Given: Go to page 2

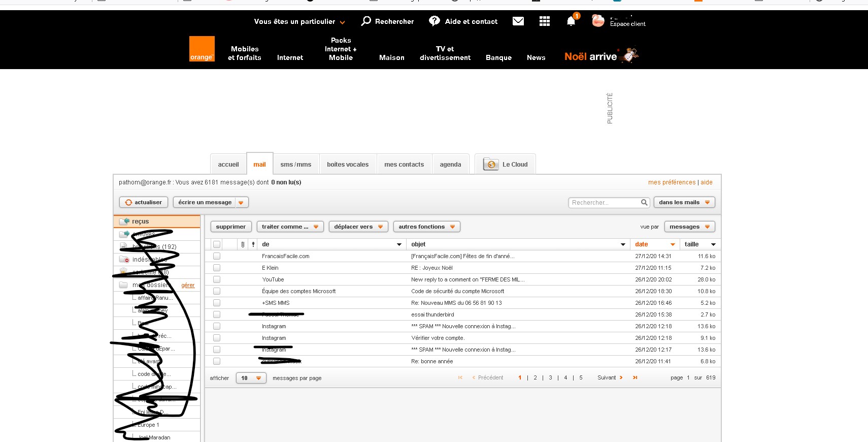Looking at the screenshot, I should pos(535,377).
